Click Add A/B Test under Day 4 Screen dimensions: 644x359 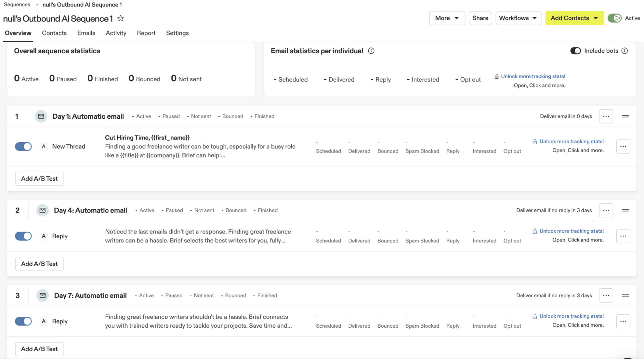[39, 264]
